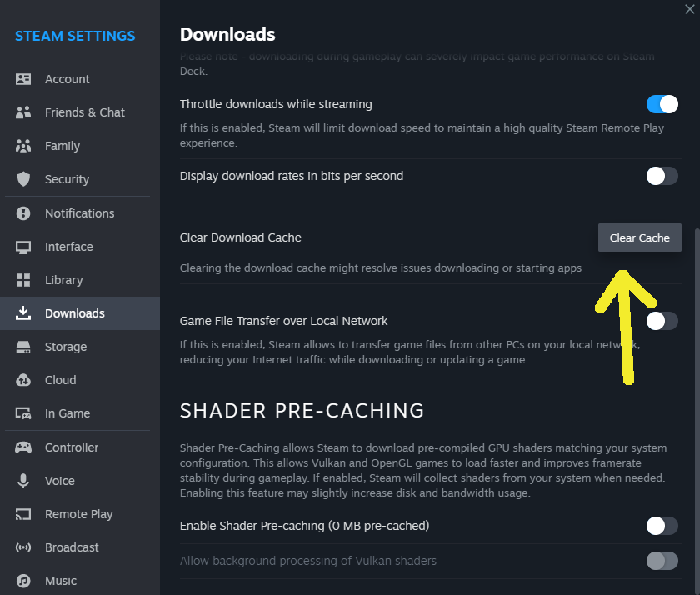Click the Voice microphone icon
Viewport: 700px width, 595px height.
[x=23, y=481]
